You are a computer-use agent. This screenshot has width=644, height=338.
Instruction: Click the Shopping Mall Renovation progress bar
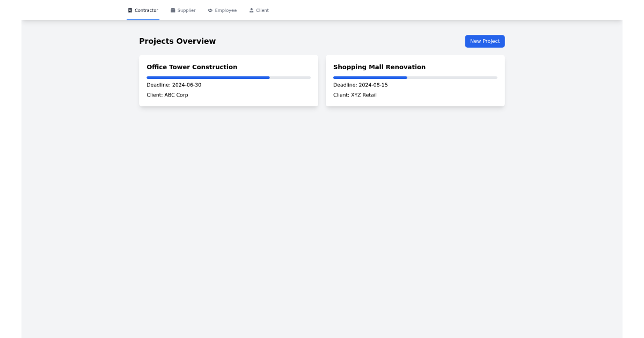415,77
